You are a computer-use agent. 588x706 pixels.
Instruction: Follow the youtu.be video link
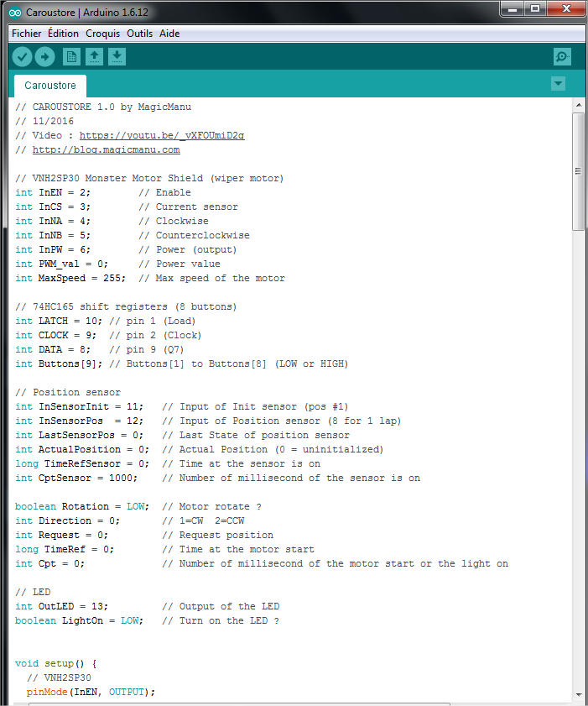(x=162, y=135)
